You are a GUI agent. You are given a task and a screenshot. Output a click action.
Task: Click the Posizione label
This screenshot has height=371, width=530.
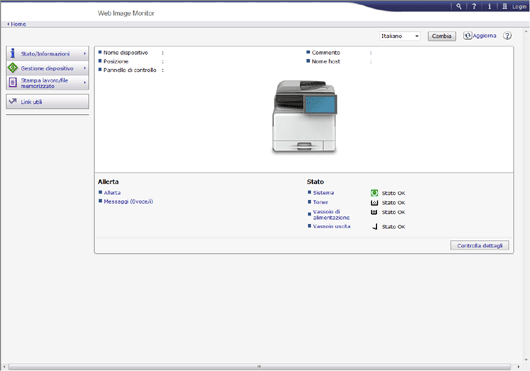click(116, 61)
